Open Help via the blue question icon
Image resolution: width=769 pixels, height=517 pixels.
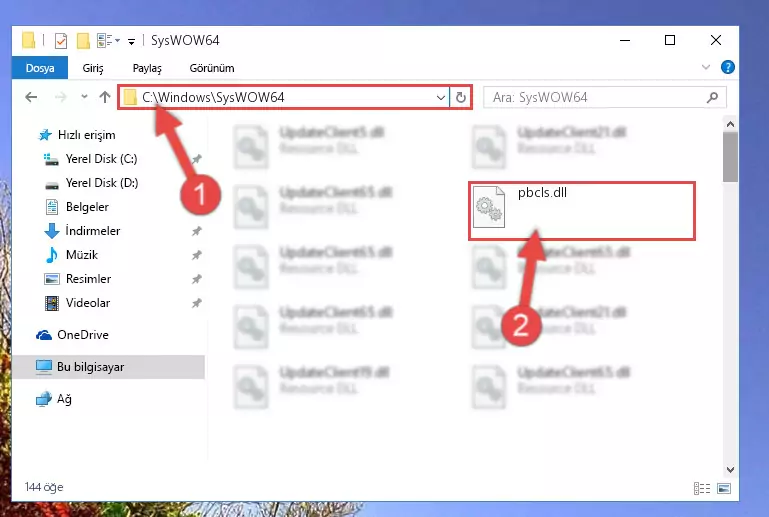click(727, 67)
